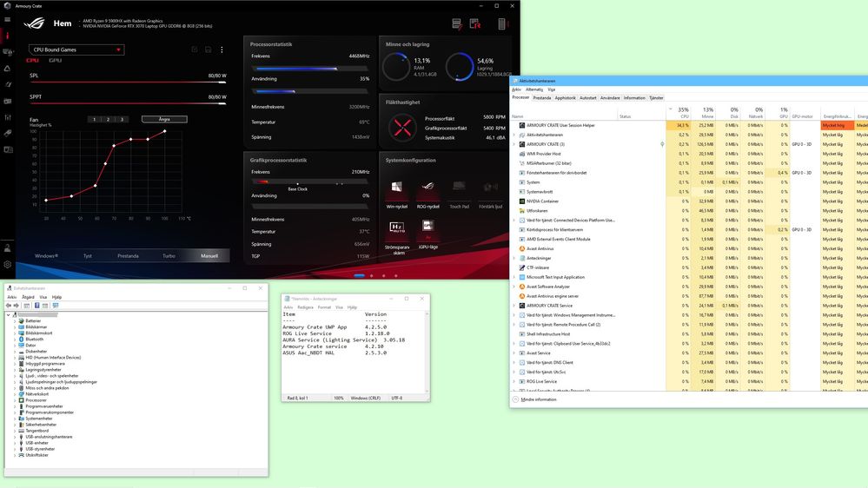Screen dimensions: 868x488
Task: Select fan curve preset 1
Action: coord(94,119)
